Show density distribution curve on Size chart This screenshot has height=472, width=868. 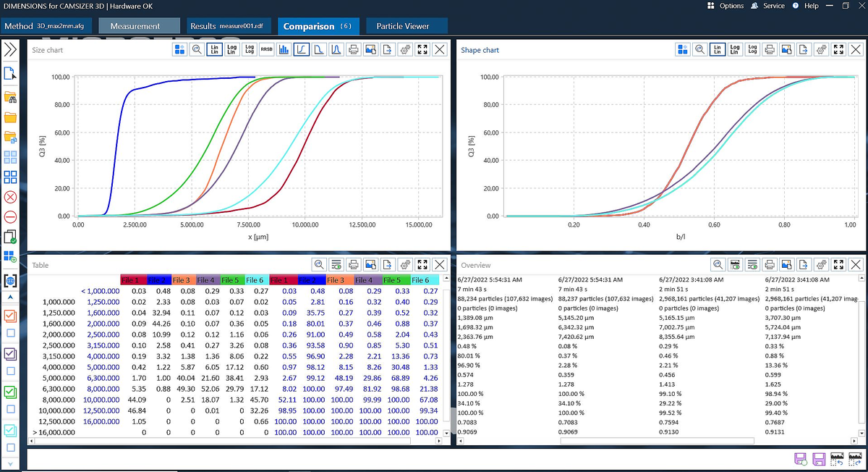click(336, 49)
